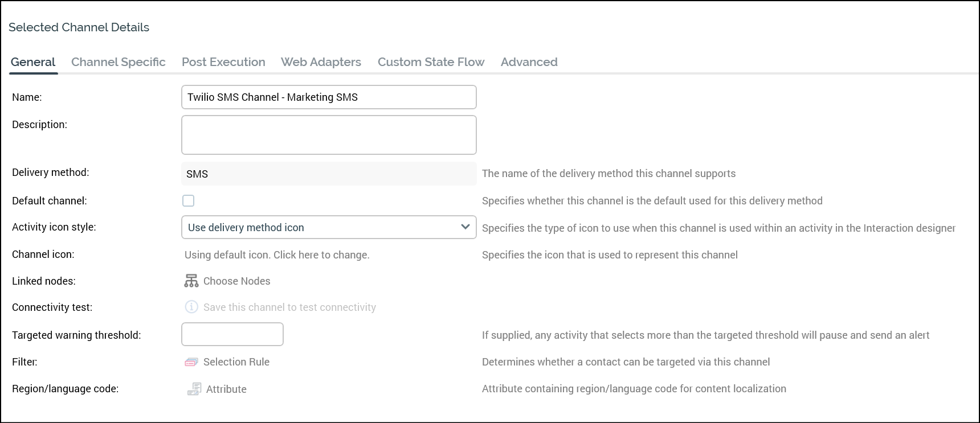This screenshot has width=980, height=423.
Task: Select the Custom State Flow tab
Action: click(x=431, y=62)
